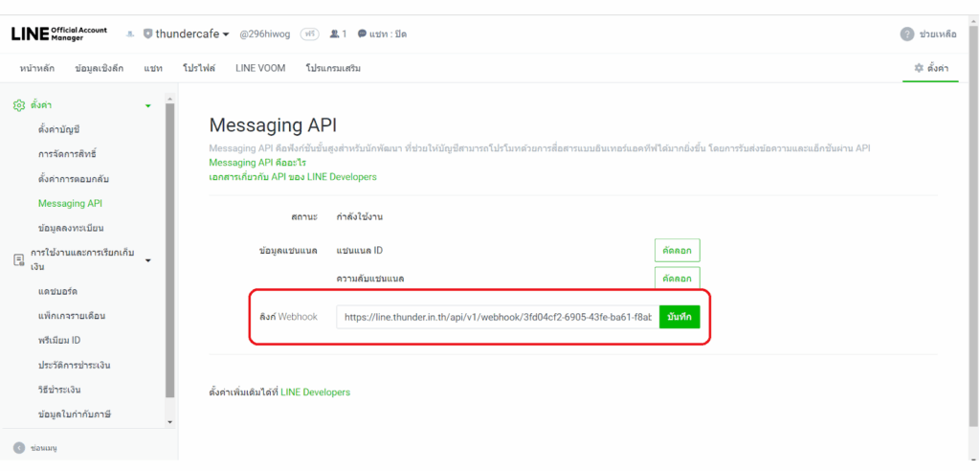
Task: Click the chat bubble status icon
Action: (x=362, y=34)
